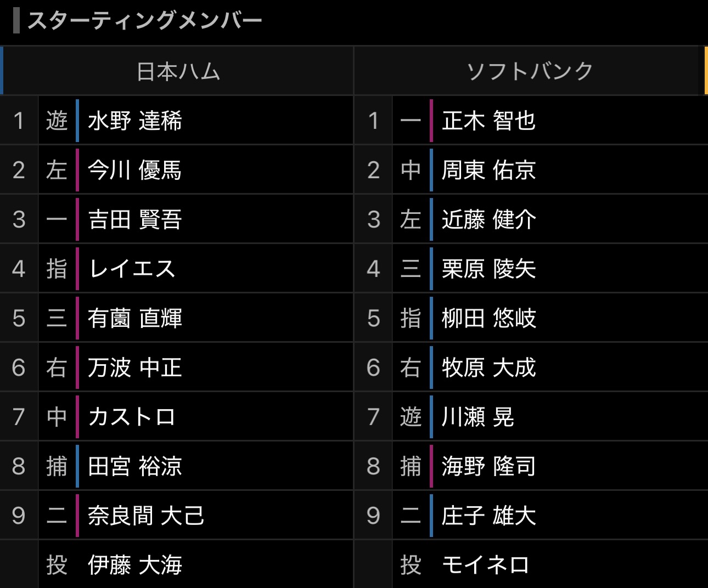This screenshot has height=588, width=708.
Task: Open 牧原 大成 player details
Action: point(488,367)
